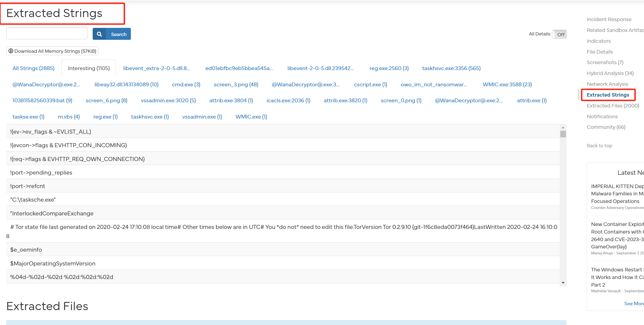Open reg.exe:2560 (3) tab
The width and height of the screenshot is (644, 325).
pos(389,68)
